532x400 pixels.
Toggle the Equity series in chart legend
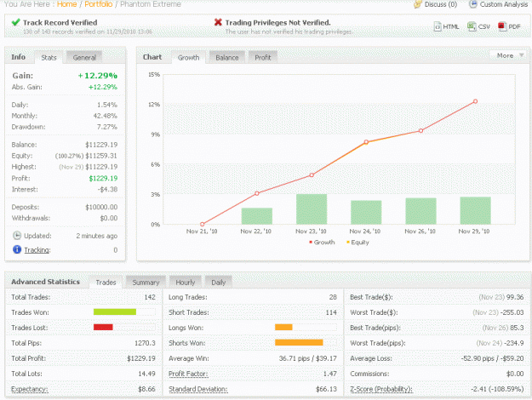(x=358, y=243)
